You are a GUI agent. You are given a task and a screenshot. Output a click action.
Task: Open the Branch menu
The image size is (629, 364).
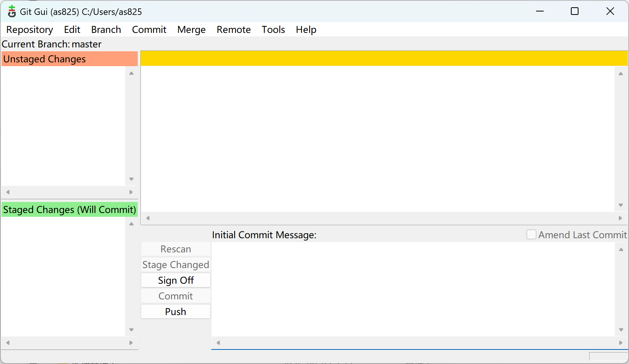[106, 29]
